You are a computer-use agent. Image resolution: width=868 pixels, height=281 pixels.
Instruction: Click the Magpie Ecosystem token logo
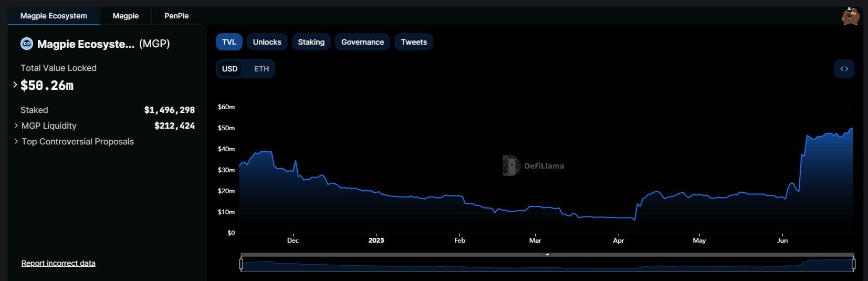[x=27, y=44]
